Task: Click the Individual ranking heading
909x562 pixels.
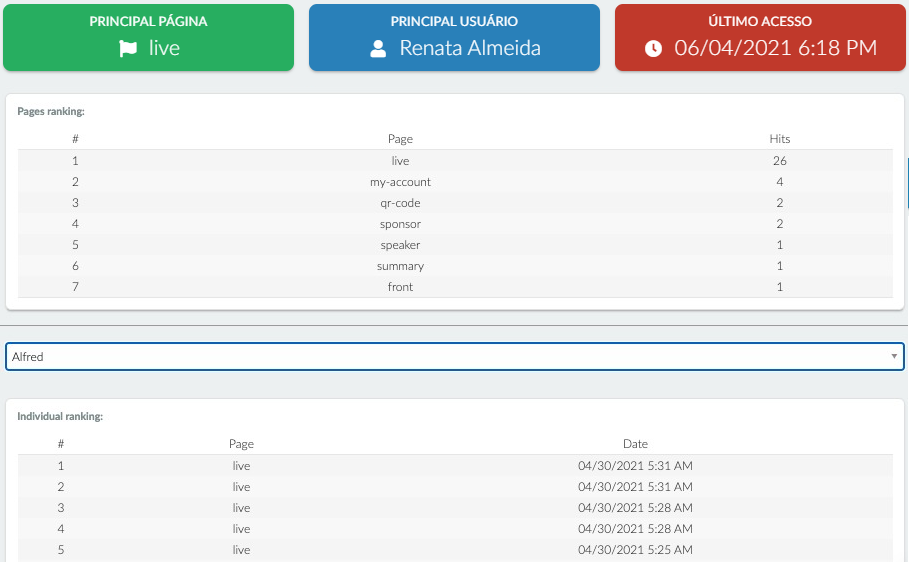Action: click(60, 416)
